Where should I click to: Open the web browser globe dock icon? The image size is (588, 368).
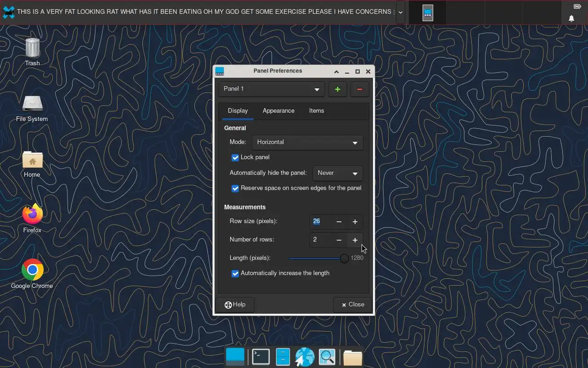[x=305, y=357]
